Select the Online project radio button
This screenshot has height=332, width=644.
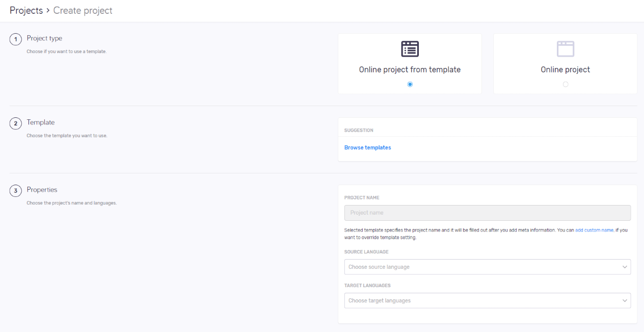click(565, 85)
